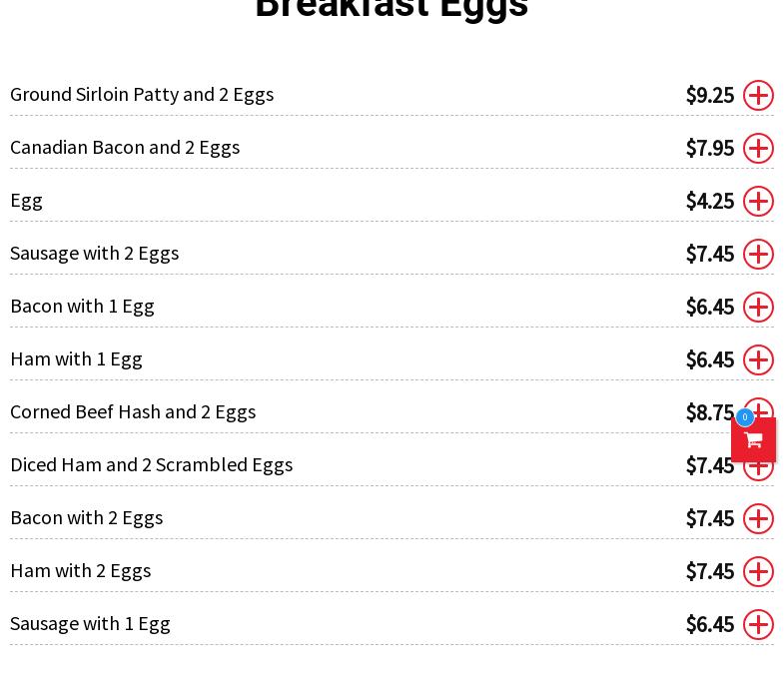784x684 pixels.
Task: Click the Sausage with 2 Eggs label
Action: tap(94, 253)
